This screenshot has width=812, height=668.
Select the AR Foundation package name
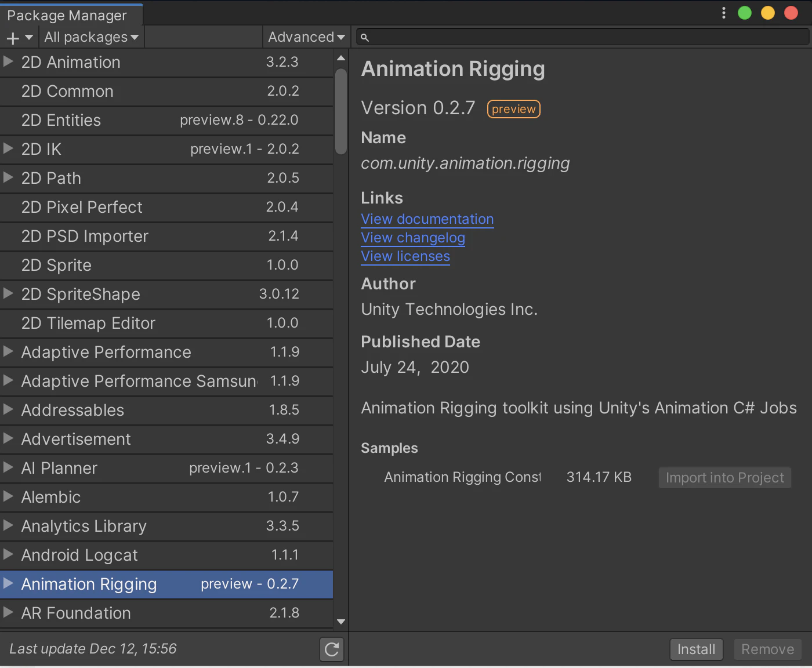pos(76,613)
